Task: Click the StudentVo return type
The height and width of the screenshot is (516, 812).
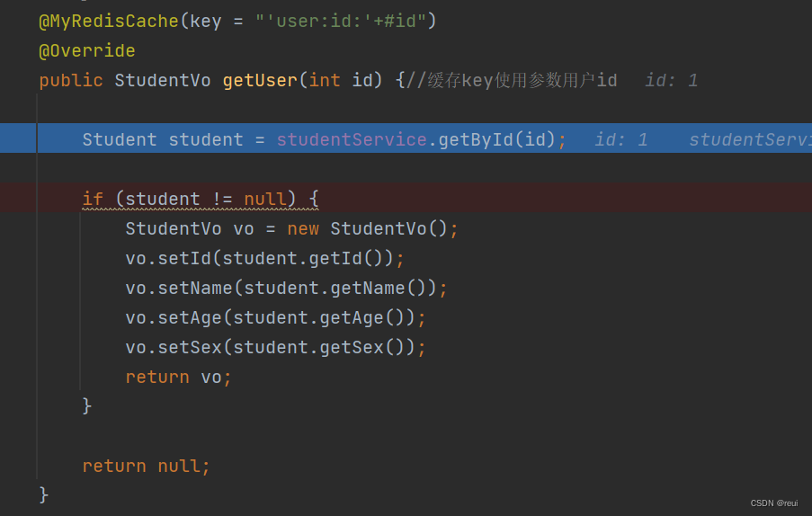Action: (x=163, y=80)
